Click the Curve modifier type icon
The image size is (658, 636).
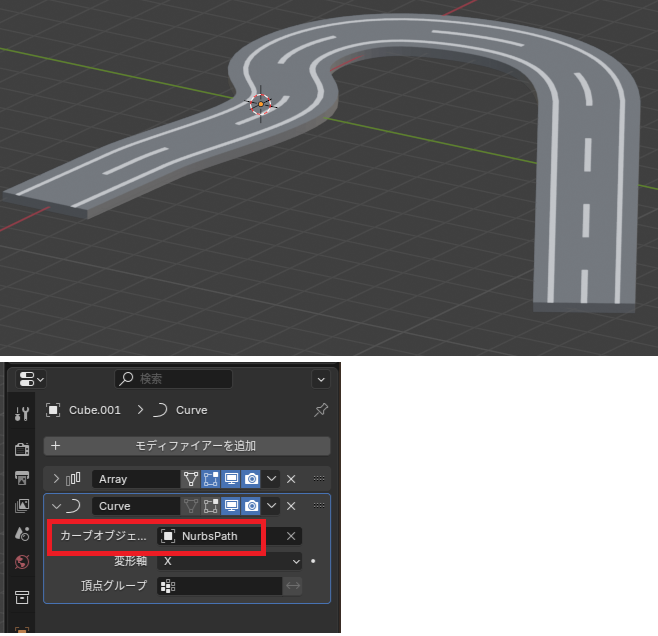point(73,506)
